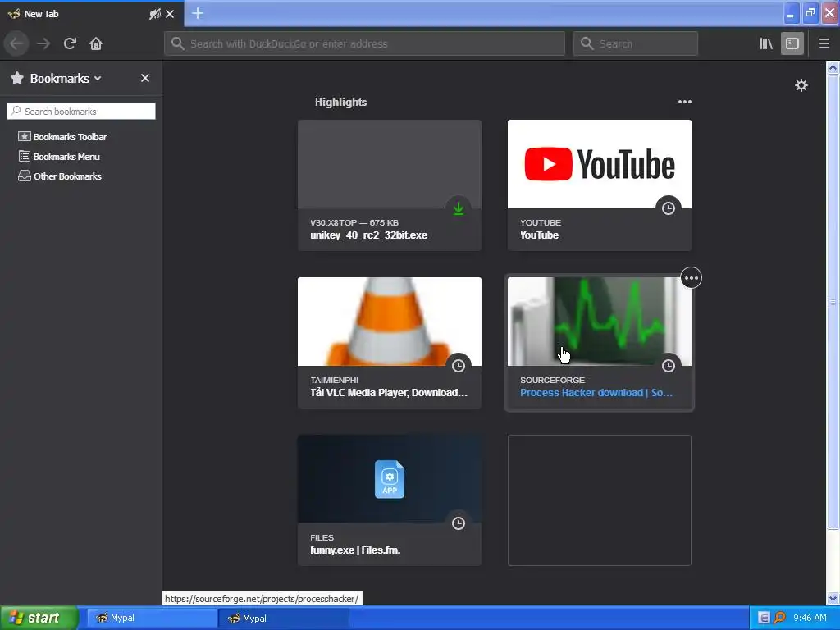Select the New Tab tab

click(x=92, y=14)
